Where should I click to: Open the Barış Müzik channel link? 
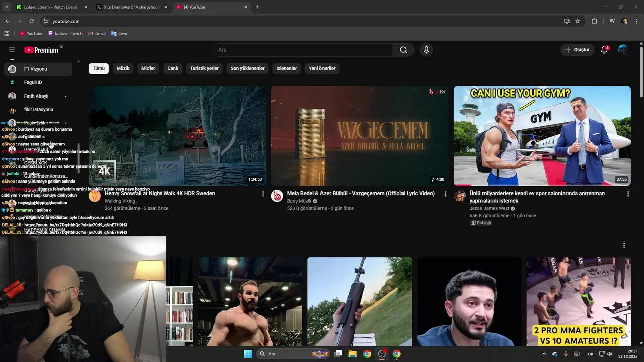pyautogui.click(x=299, y=201)
